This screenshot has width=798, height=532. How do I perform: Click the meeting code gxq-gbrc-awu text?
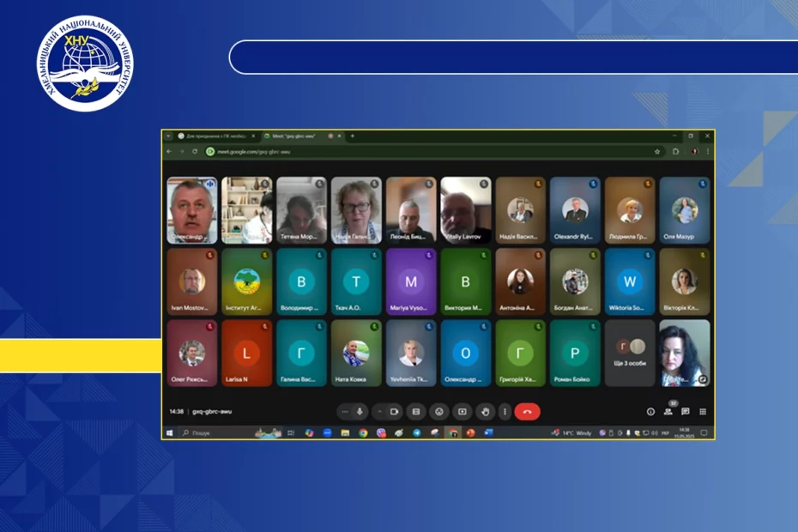[x=212, y=411]
